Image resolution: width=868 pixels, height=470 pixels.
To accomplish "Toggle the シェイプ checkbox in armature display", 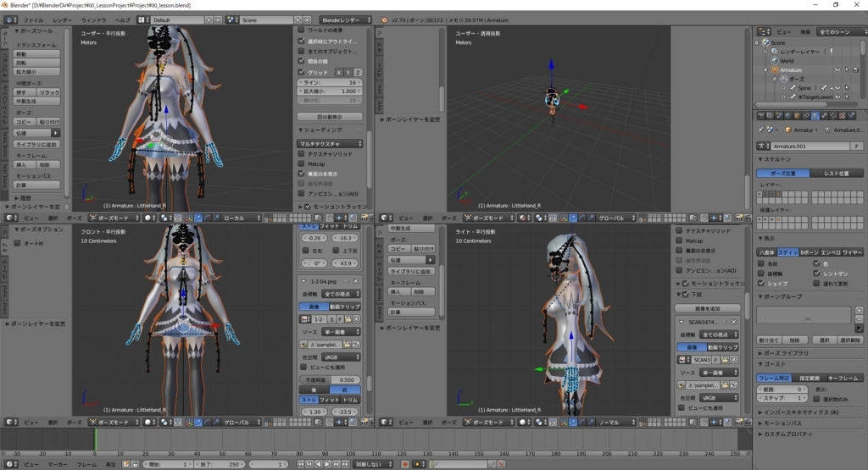I will coord(762,283).
